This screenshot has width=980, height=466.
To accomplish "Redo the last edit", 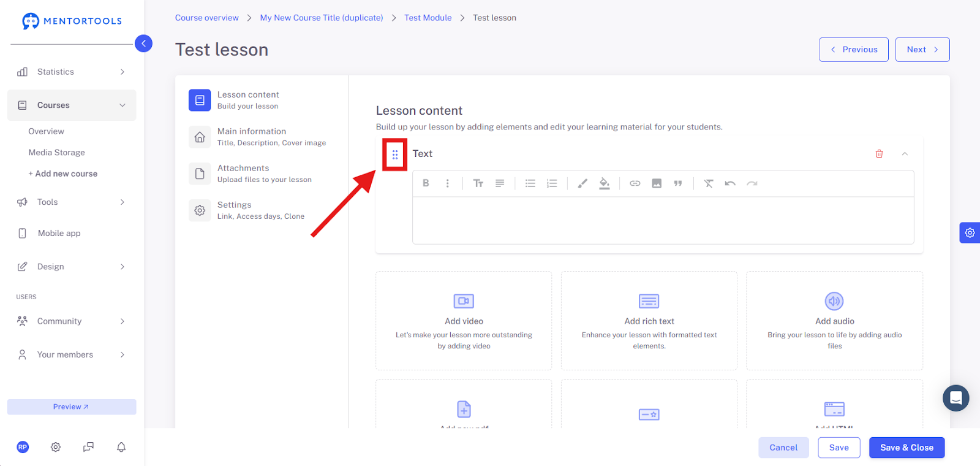I will [752, 183].
